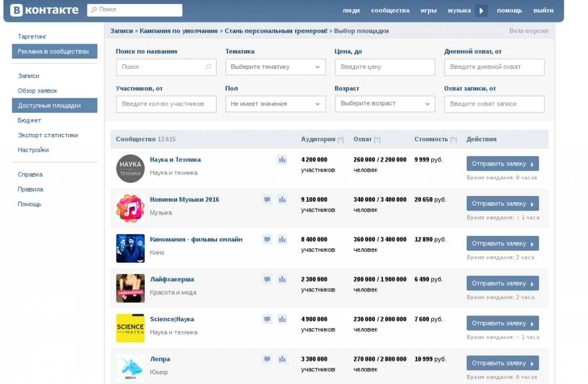Open Наука и Техника community avatar

tap(130, 168)
